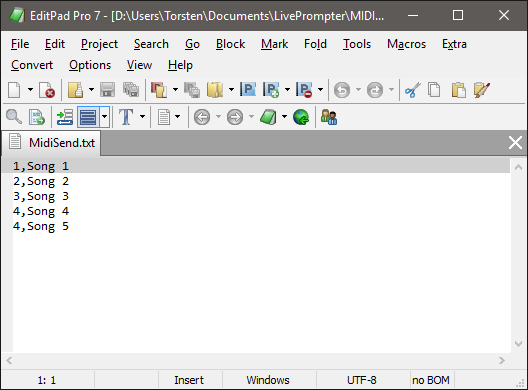Open the Block menu

coord(230,44)
